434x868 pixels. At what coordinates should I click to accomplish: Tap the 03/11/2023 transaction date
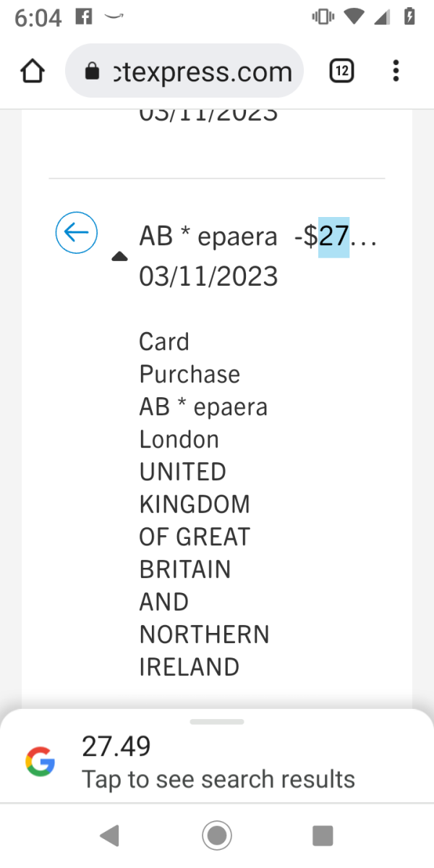208,276
